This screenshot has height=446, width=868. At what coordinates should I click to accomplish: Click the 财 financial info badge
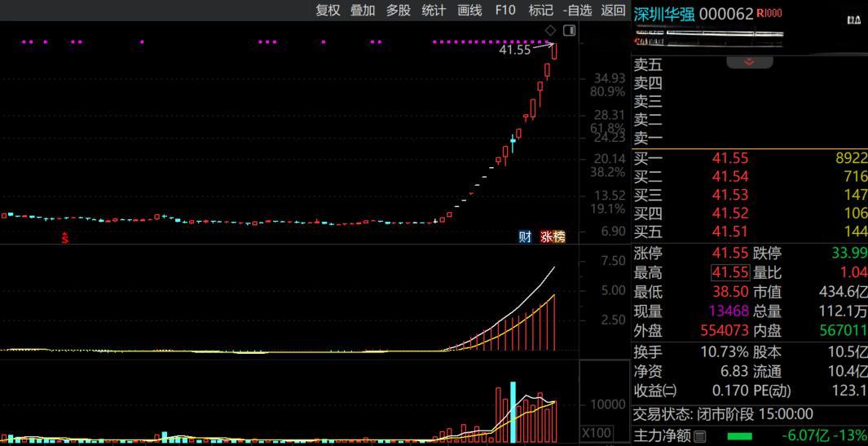(525, 236)
